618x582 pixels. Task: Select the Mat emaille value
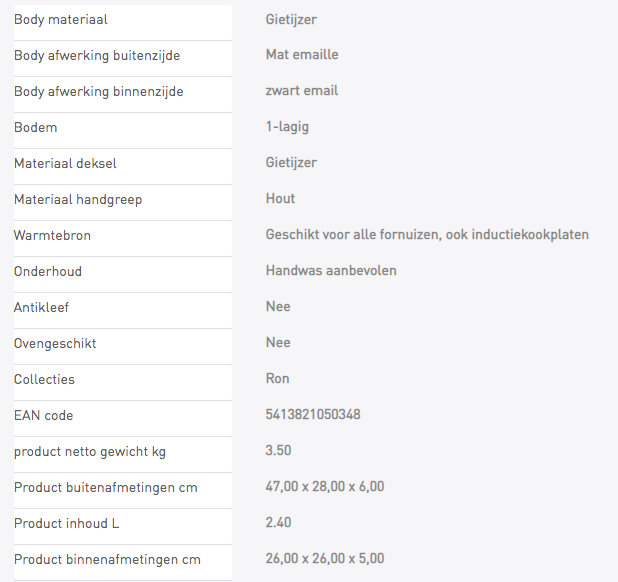point(302,54)
